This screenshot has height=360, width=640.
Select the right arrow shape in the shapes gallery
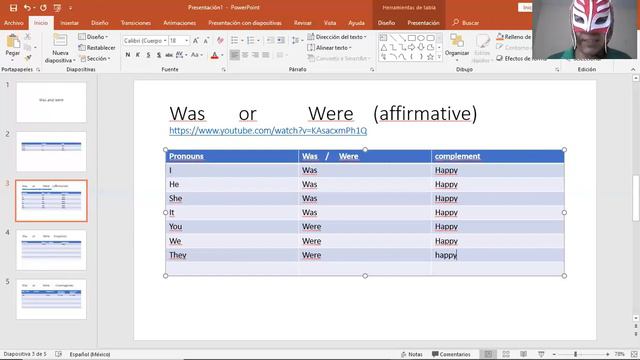(x=411, y=47)
